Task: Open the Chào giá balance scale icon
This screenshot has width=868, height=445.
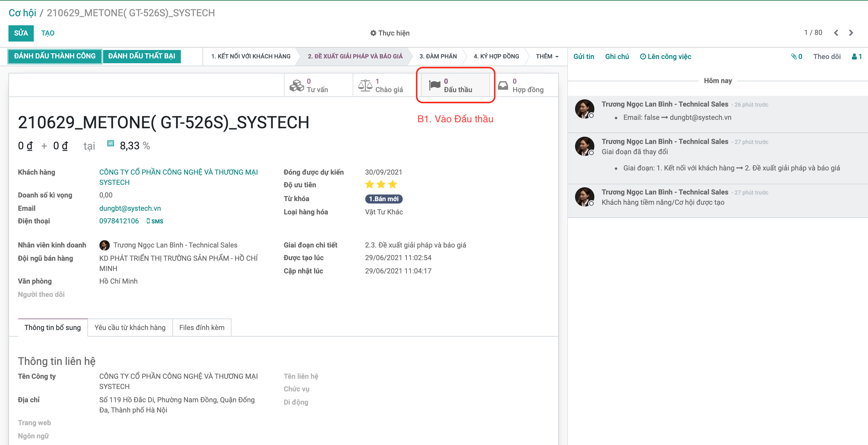Action: [x=365, y=86]
